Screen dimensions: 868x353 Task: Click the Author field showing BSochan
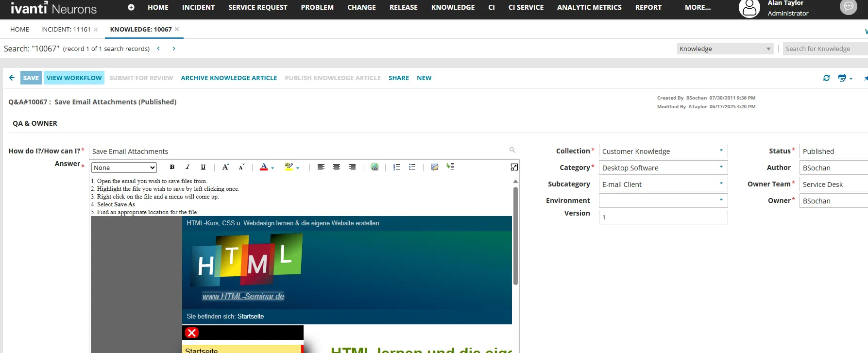pyautogui.click(x=834, y=168)
